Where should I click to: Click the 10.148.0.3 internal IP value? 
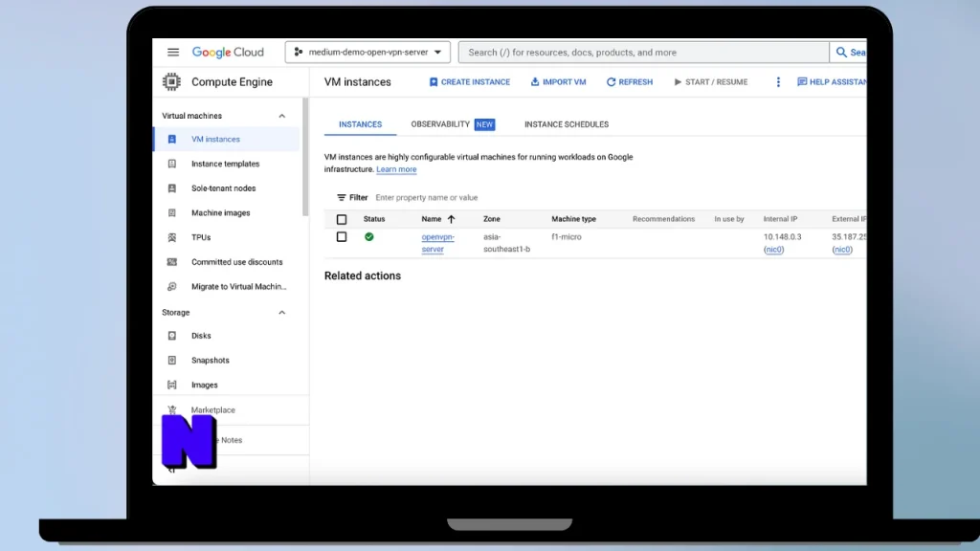tap(783, 237)
